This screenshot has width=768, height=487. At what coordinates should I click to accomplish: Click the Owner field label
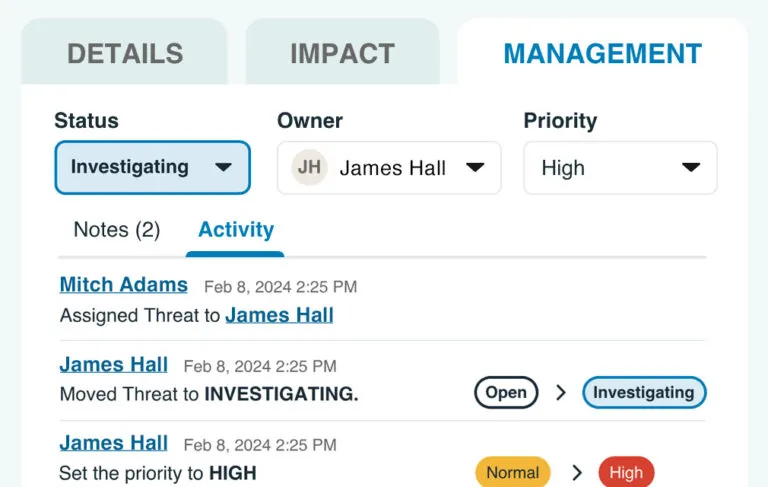click(310, 121)
